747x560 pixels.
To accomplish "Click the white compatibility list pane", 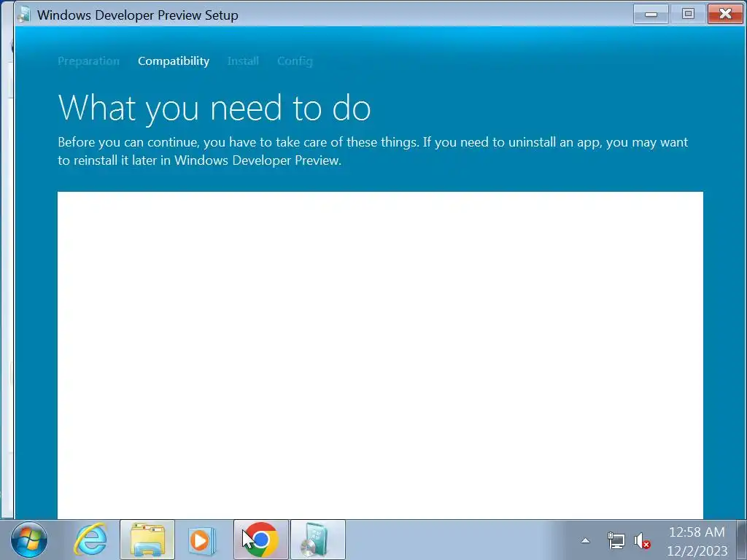I will tap(380, 355).
